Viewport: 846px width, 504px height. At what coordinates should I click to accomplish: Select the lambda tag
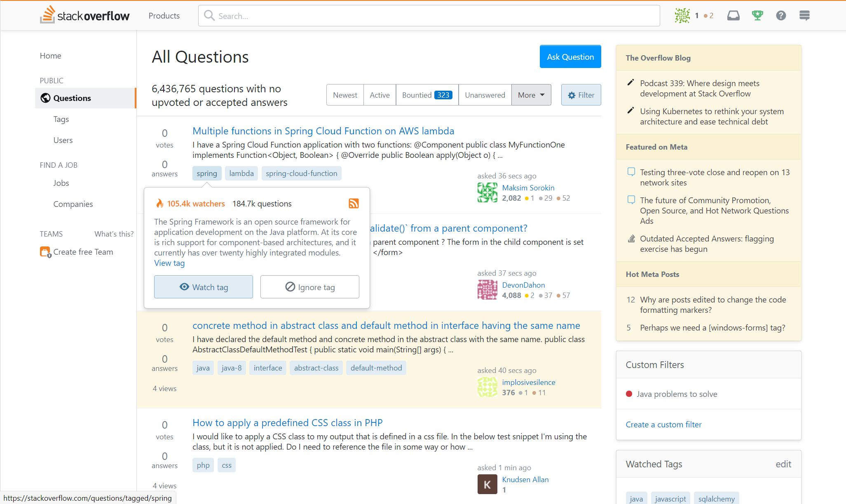[x=241, y=173]
